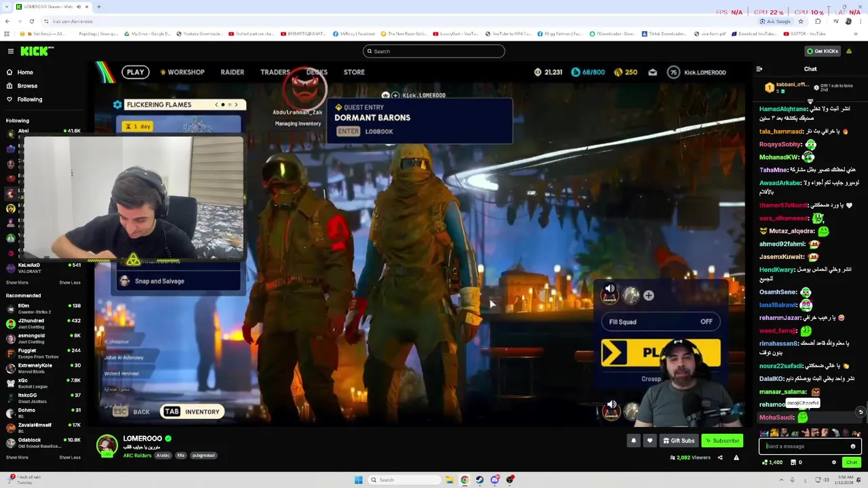Open My Drive bookmark
Image resolution: width=868 pixels, height=488 pixels.
click(146, 33)
